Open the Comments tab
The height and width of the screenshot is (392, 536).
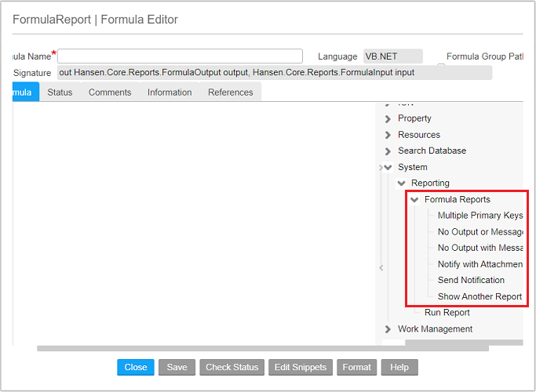(x=110, y=93)
